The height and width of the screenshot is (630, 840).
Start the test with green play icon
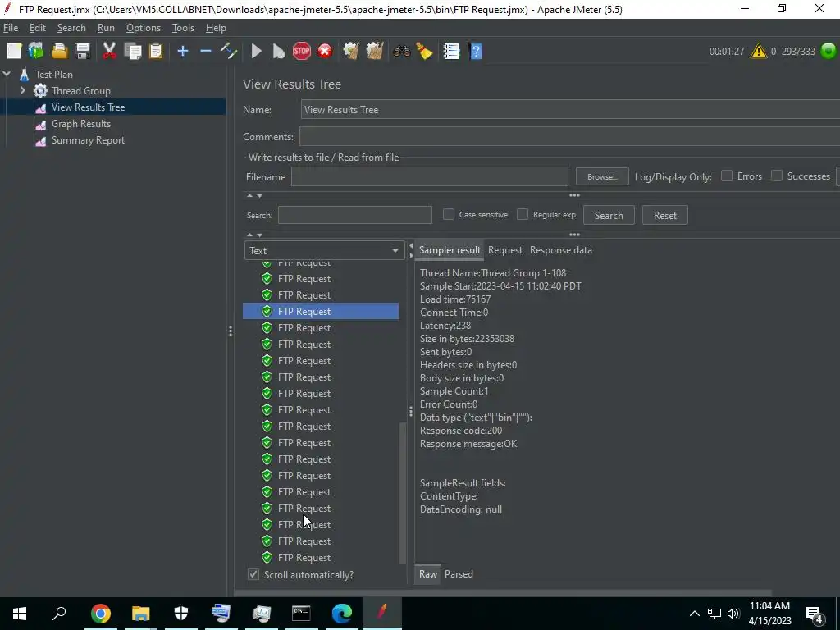tap(256, 52)
